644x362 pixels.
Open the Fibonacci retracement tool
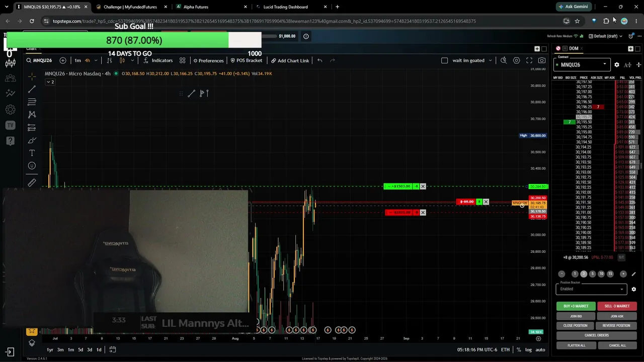32,102
